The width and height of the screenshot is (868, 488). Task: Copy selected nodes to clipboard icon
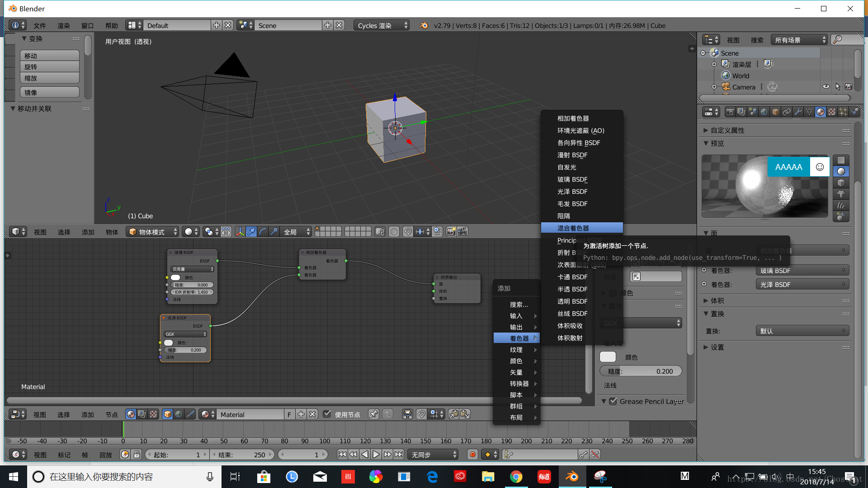point(453,414)
